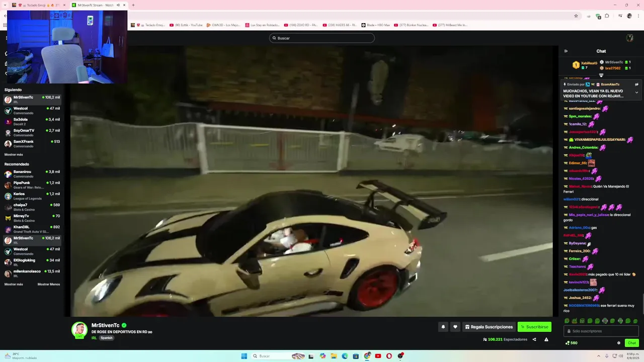The image size is (644, 362).
Task: Click the report warning triangle icon
Action: click(x=546, y=339)
